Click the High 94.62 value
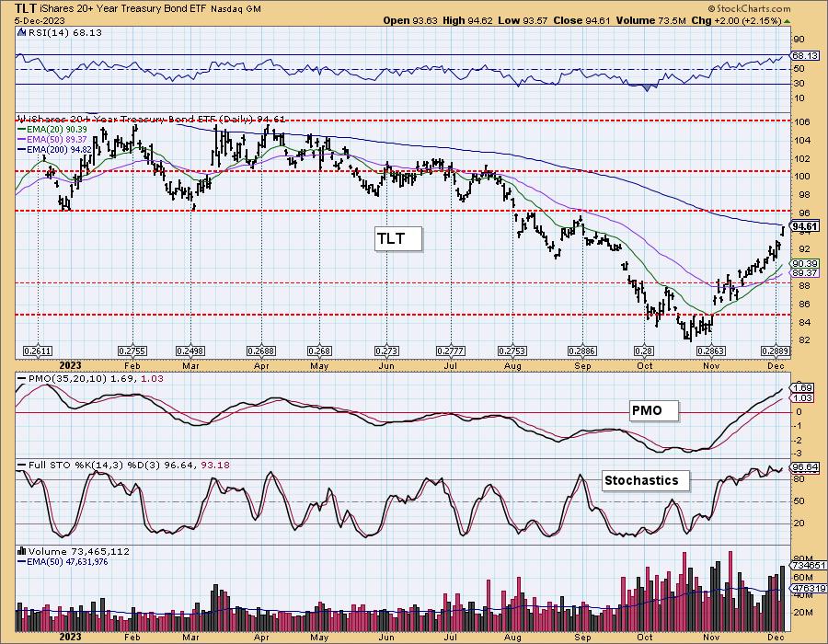Viewport: 828px width, 644px height. [467, 20]
